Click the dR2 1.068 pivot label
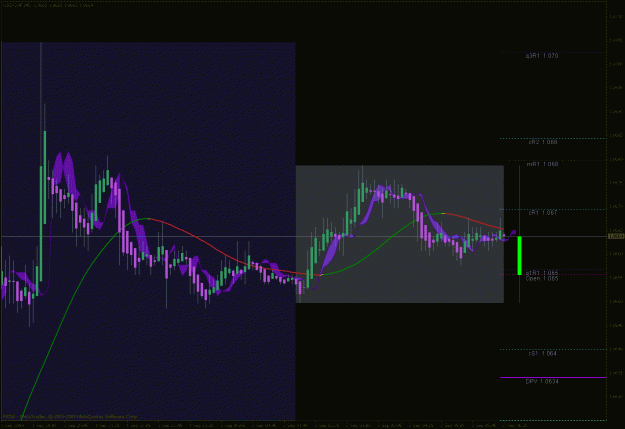 coord(542,142)
